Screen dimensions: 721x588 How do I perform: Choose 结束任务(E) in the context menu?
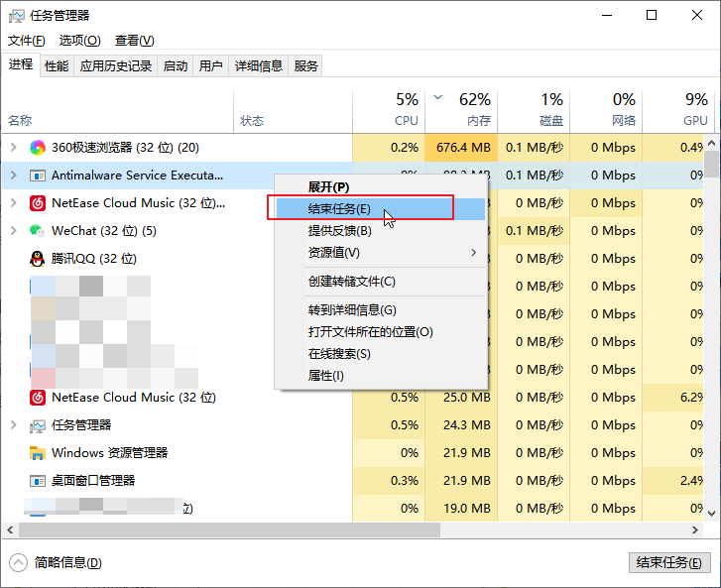(x=339, y=209)
